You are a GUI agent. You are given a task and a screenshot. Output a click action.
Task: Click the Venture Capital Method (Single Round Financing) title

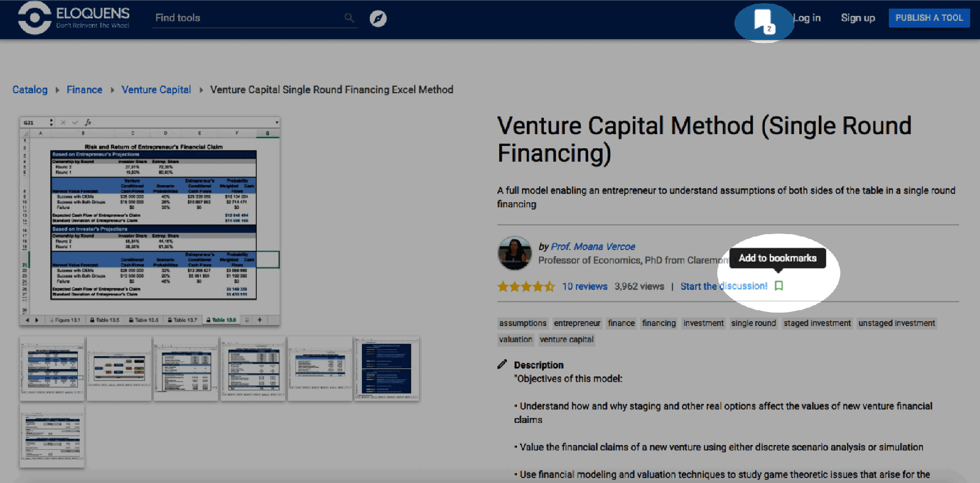pos(704,139)
